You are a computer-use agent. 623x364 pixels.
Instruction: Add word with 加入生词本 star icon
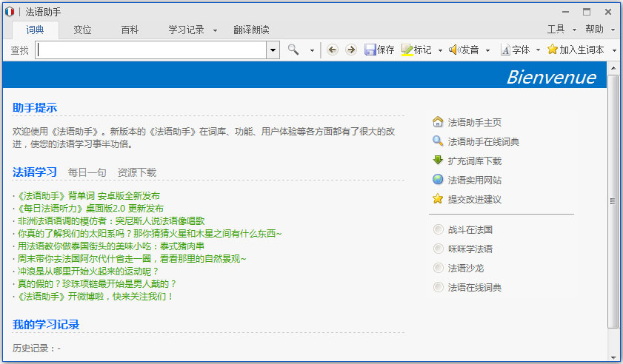pos(552,50)
